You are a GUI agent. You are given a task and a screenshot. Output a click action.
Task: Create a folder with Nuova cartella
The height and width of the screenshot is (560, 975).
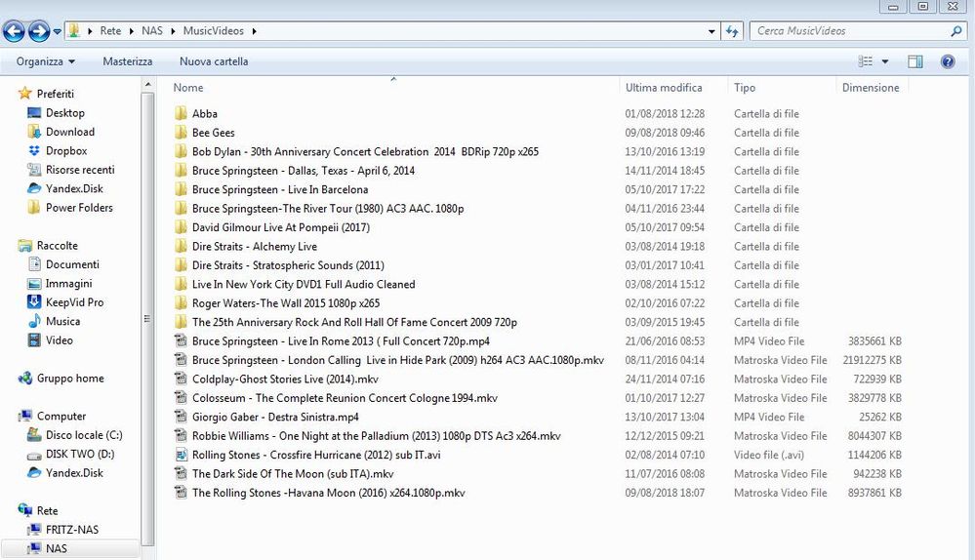tap(214, 61)
